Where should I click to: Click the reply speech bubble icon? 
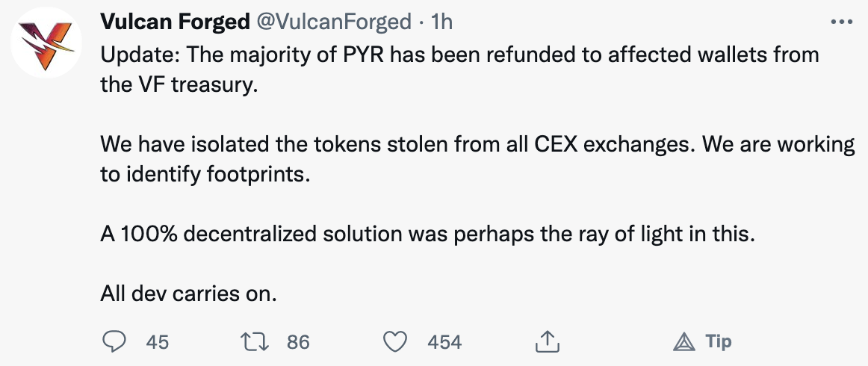[x=113, y=341]
